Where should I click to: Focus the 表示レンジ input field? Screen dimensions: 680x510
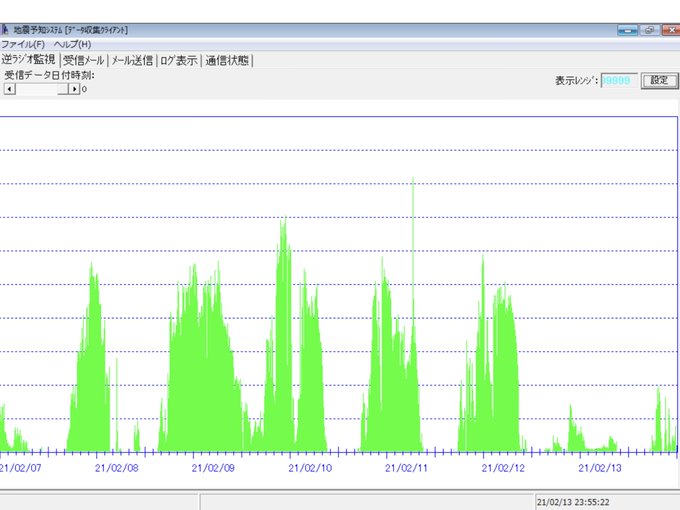pos(619,81)
